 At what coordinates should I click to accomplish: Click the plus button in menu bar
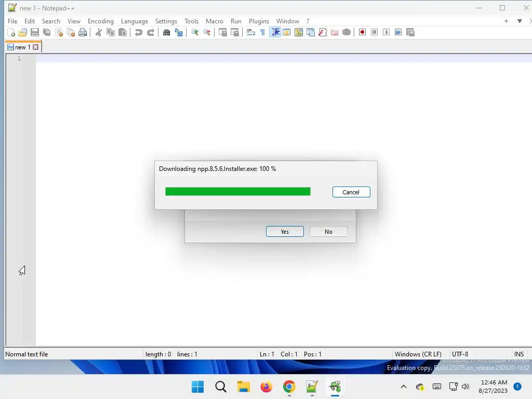click(506, 21)
